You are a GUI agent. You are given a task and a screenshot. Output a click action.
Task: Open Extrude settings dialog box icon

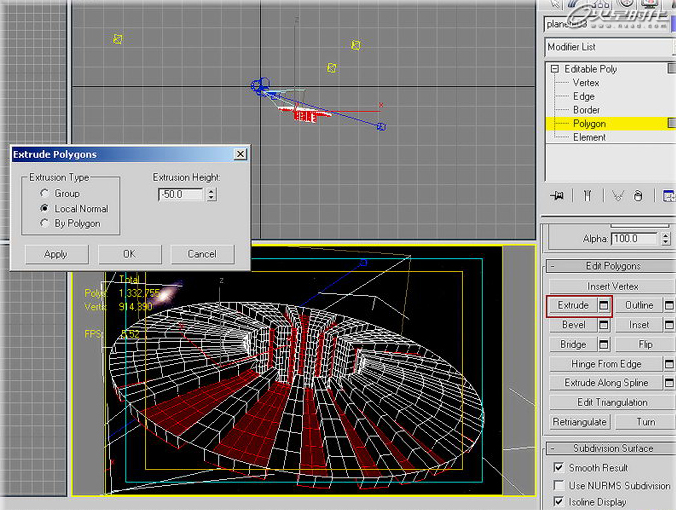tap(604, 305)
